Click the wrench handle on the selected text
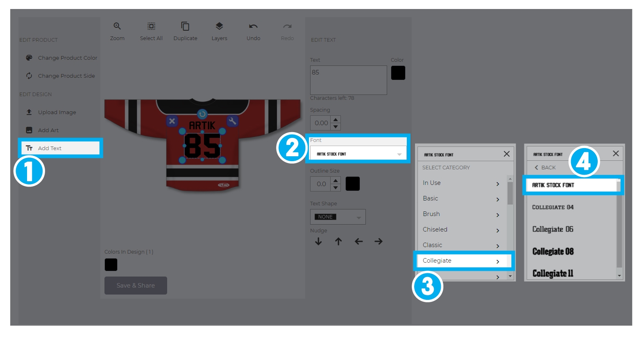 (x=232, y=121)
